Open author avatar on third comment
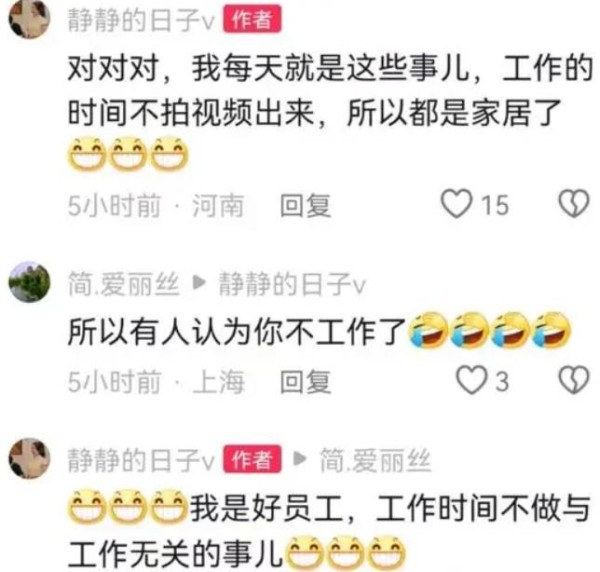Image resolution: width=600 pixels, height=572 pixels. click(29, 458)
